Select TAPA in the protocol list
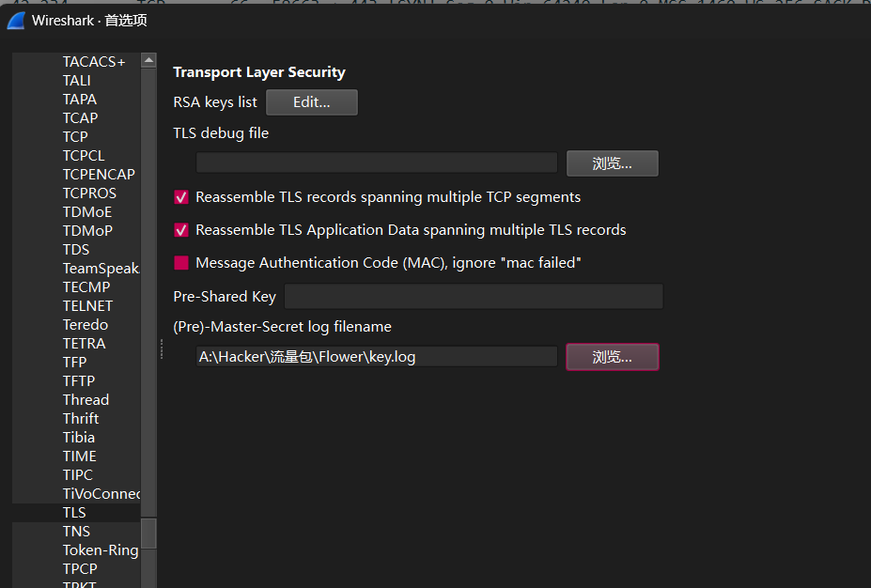The width and height of the screenshot is (871, 588). pyautogui.click(x=80, y=100)
